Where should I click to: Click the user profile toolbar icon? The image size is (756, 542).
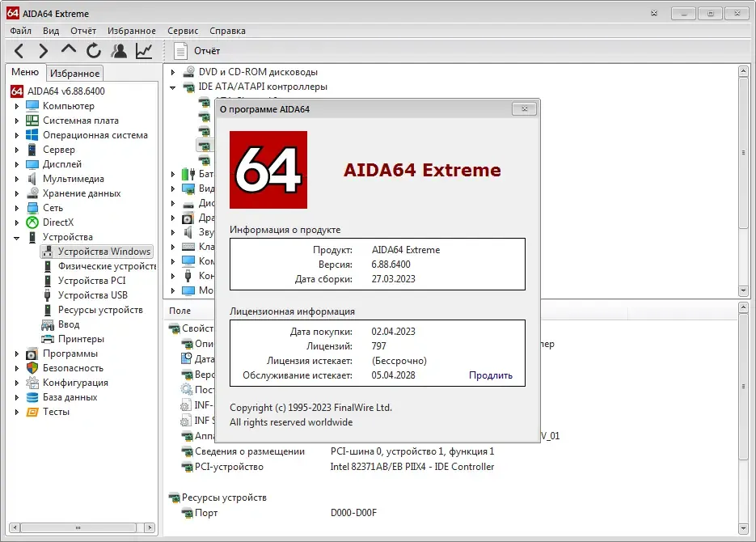pyautogui.click(x=119, y=51)
